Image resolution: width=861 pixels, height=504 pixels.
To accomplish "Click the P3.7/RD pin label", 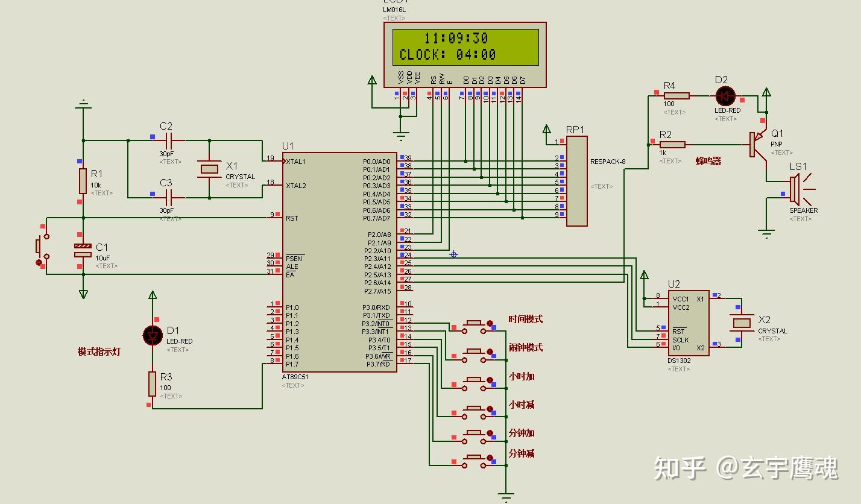I will tap(378, 364).
